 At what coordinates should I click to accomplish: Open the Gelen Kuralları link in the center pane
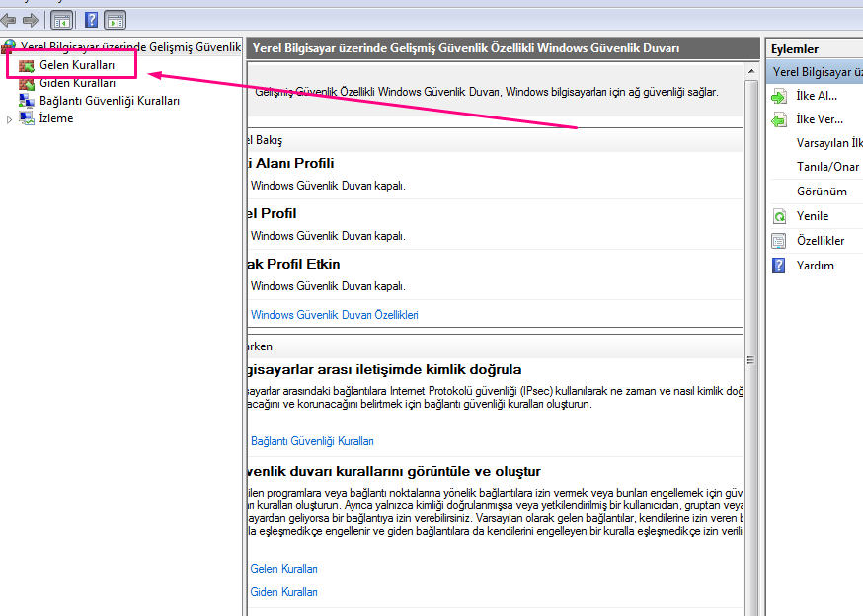point(283,569)
